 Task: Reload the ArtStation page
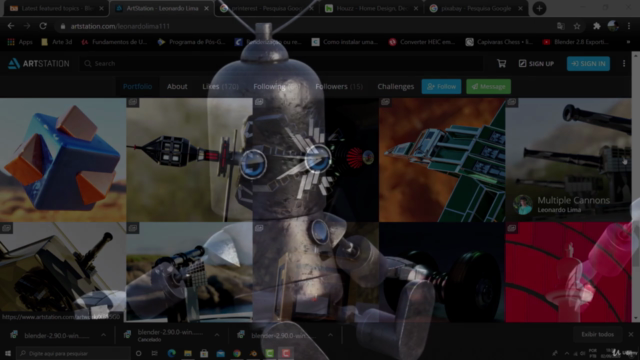pos(43,26)
